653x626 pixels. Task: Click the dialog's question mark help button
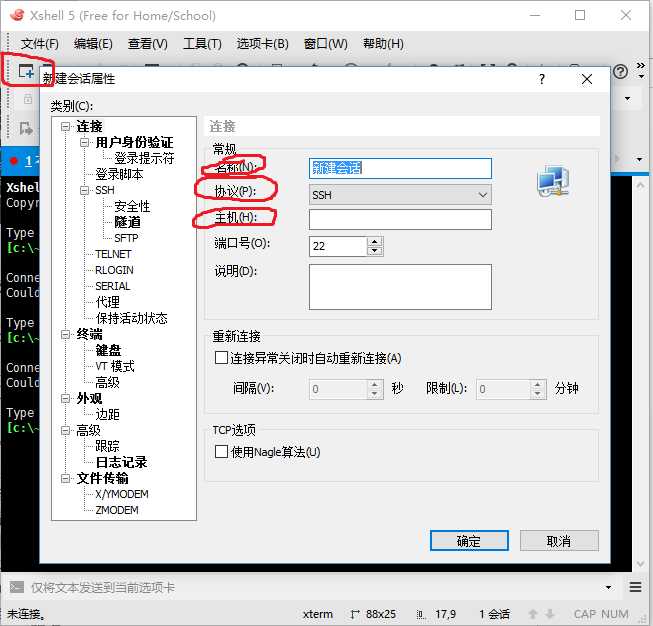(x=541, y=79)
